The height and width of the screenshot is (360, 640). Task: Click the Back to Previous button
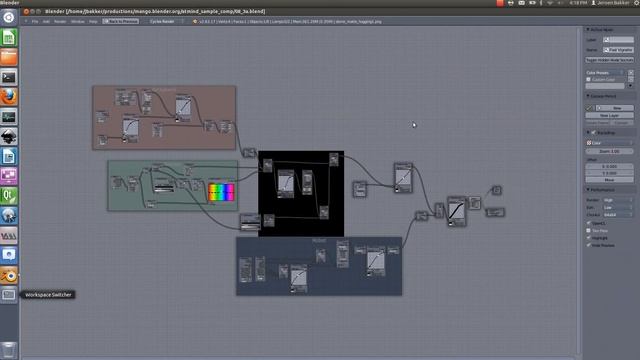(x=120, y=21)
